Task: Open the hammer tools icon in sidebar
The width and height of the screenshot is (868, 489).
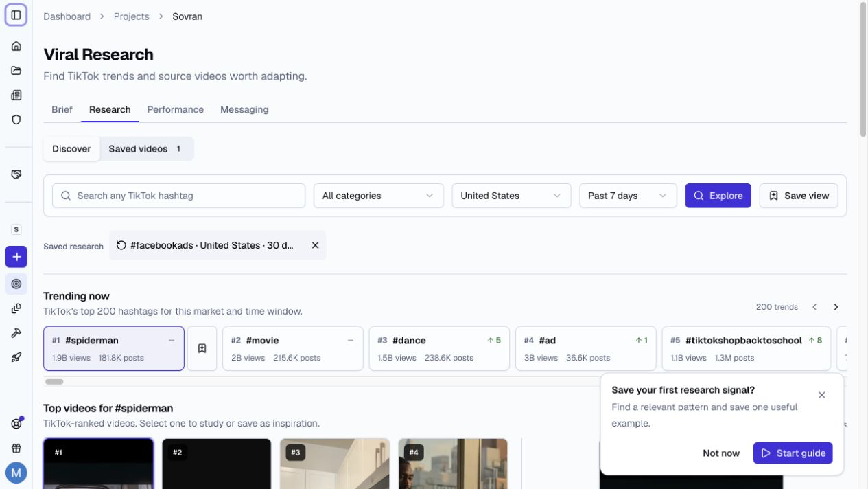Action: click(16, 332)
